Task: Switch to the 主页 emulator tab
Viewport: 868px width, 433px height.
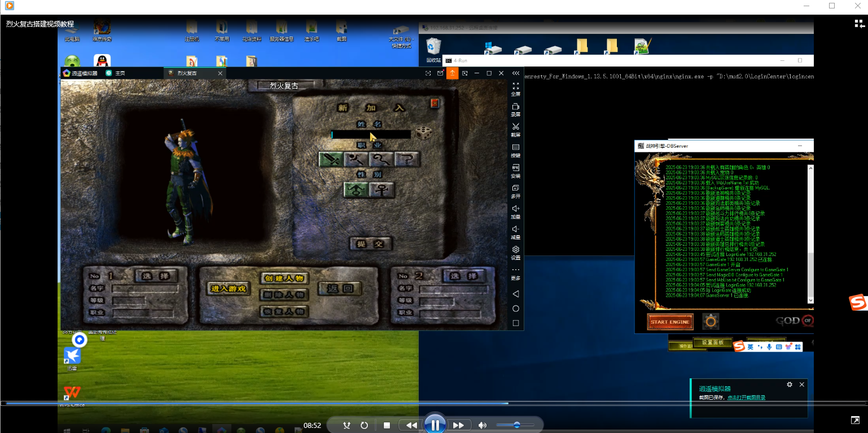Action: pyautogui.click(x=116, y=73)
